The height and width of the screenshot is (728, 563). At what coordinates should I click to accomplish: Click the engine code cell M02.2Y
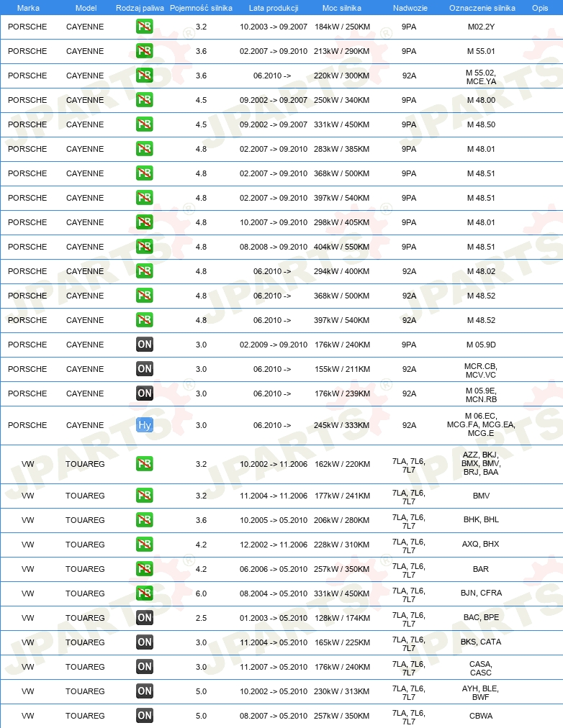point(481,27)
